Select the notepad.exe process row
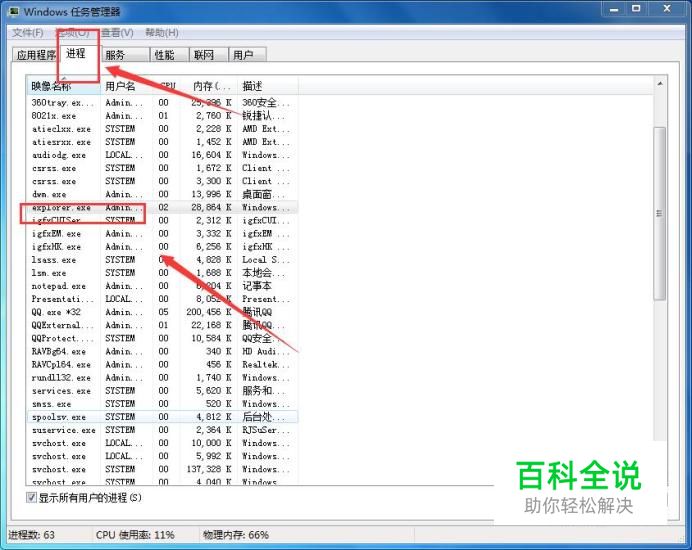 (162, 286)
